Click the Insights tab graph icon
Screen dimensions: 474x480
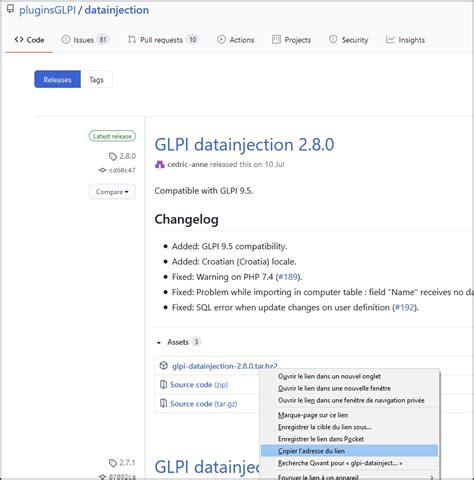390,39
